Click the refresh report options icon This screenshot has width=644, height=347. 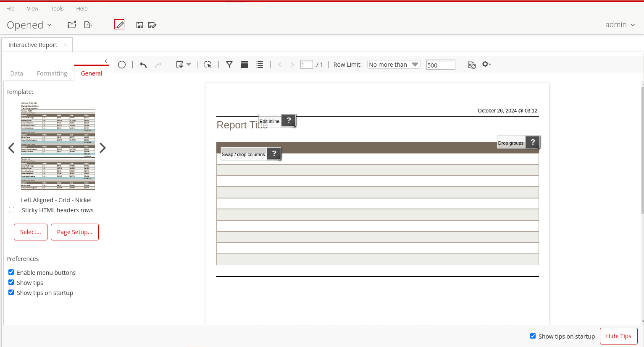coord(471,65)
